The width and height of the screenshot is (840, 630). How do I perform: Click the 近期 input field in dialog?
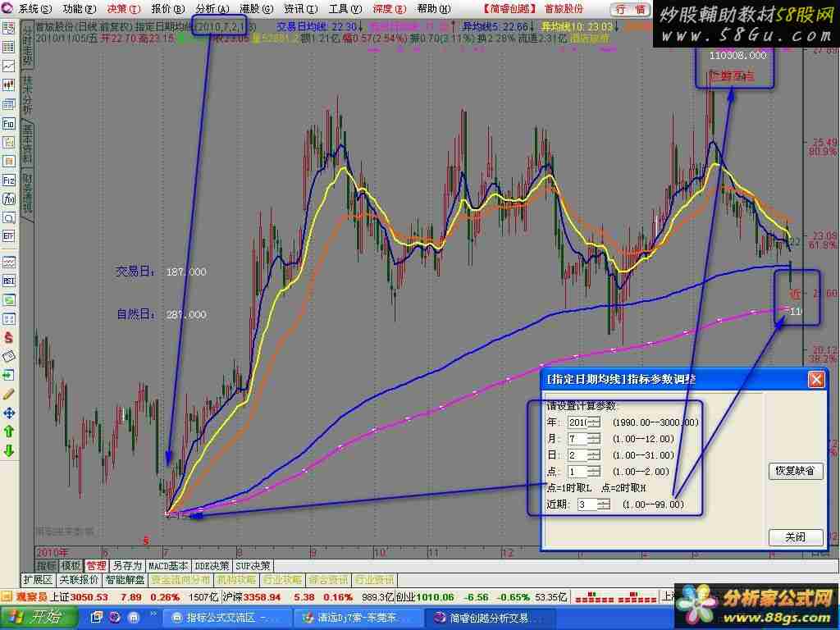tap(587, 504)
